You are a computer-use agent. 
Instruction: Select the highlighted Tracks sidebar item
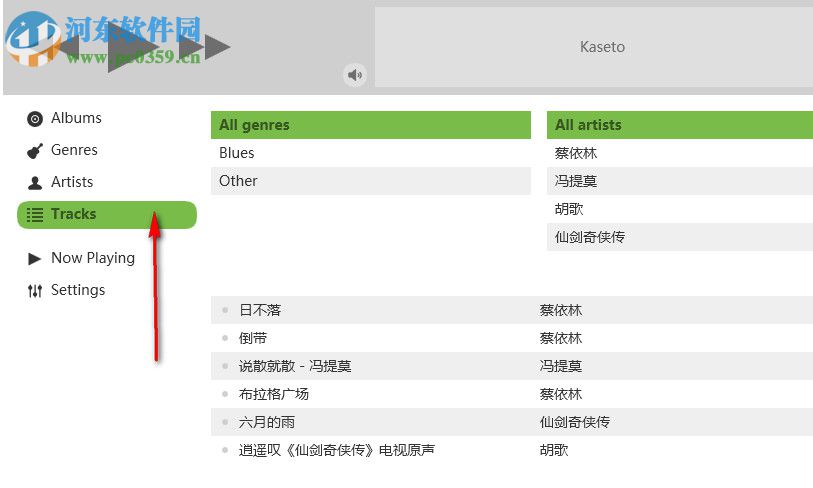point(107,215)
